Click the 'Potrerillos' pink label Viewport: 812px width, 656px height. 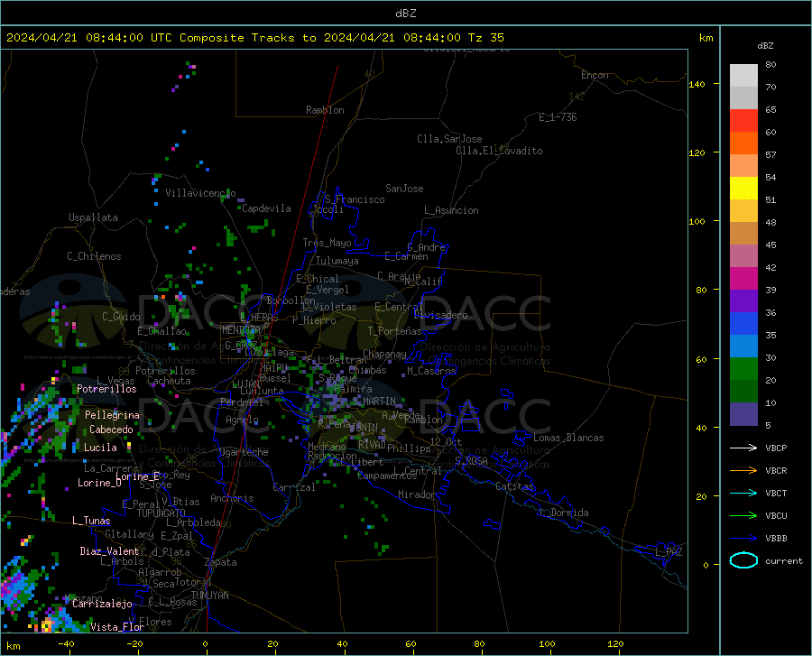click(106, 389)
